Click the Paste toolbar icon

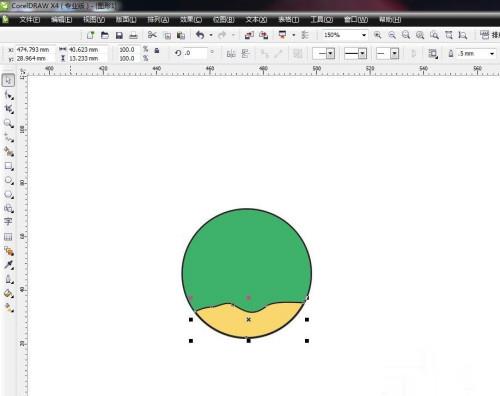coord(181,35)
